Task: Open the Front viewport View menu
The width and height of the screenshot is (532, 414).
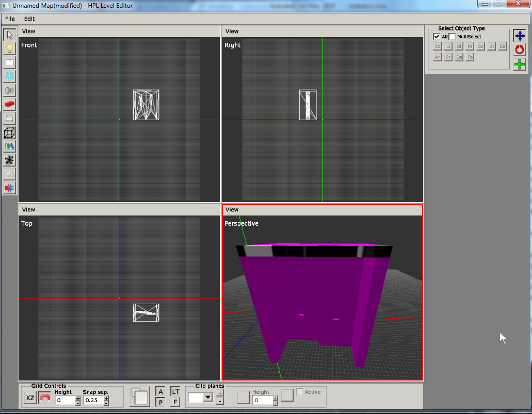Action: coord(29,31)
